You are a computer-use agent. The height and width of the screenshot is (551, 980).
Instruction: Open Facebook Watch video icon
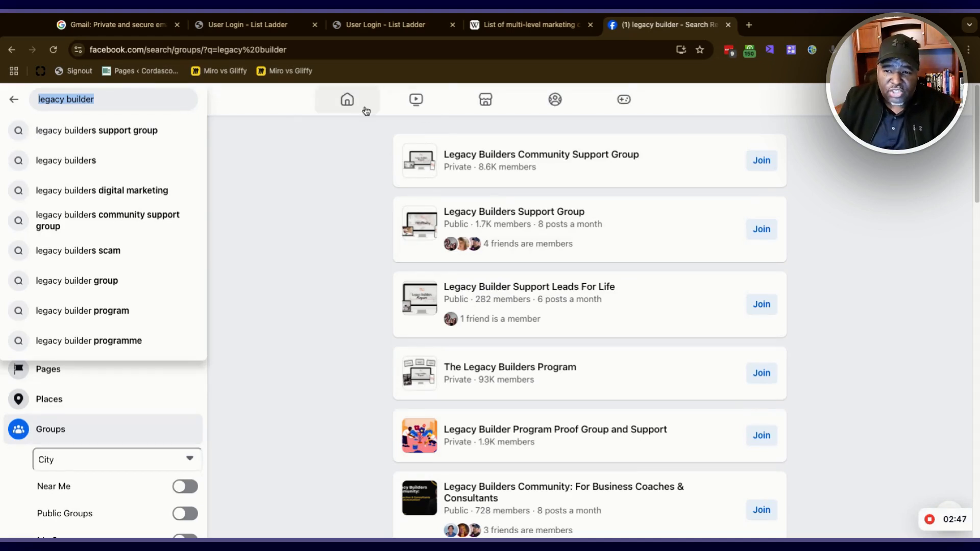pyautogui.click(x=416, y=99)
